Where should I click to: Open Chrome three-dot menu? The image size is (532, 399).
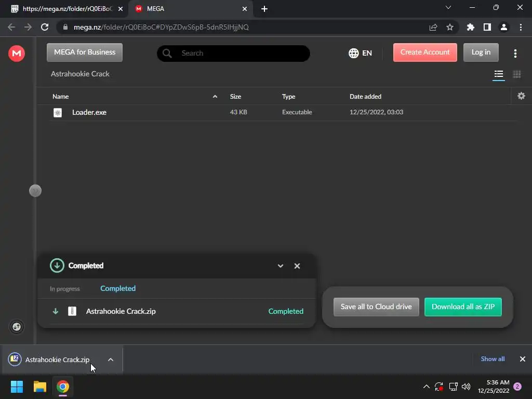[x=521, y=27]
